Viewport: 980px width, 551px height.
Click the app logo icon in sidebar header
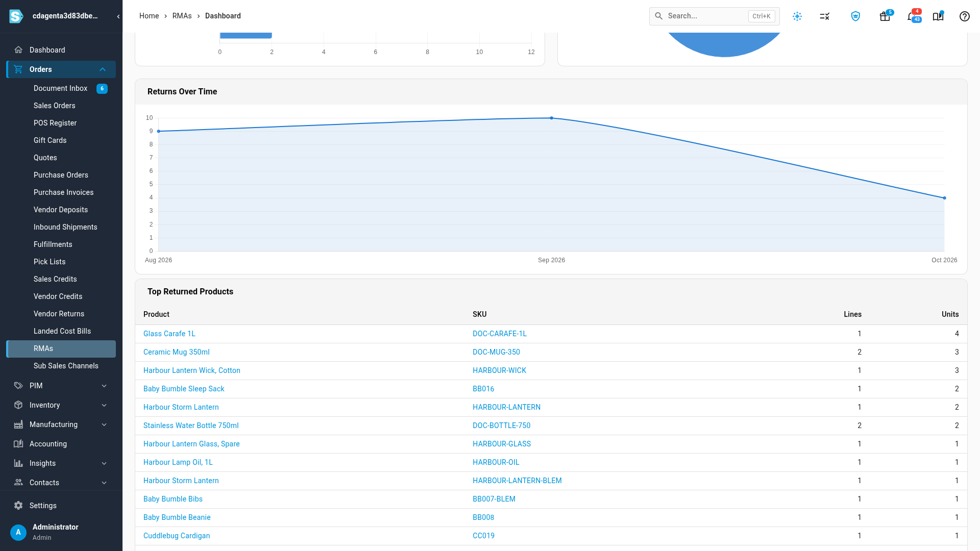tap(16, 16)
